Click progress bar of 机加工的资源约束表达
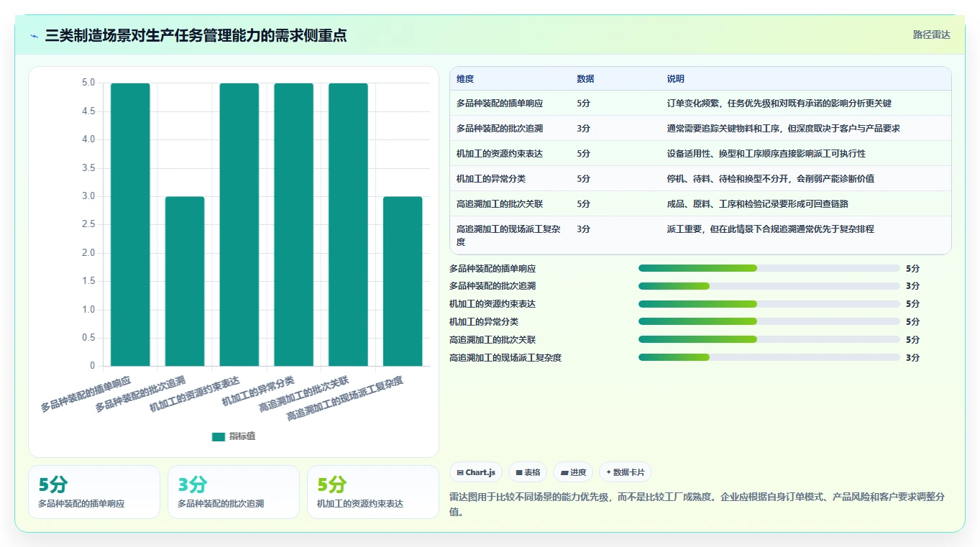Screen dimensions: 980x547 [x=769, y=304]
